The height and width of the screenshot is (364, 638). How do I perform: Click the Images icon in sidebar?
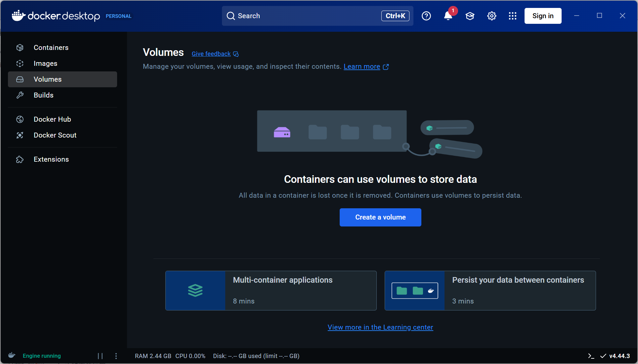coord(20,63)
